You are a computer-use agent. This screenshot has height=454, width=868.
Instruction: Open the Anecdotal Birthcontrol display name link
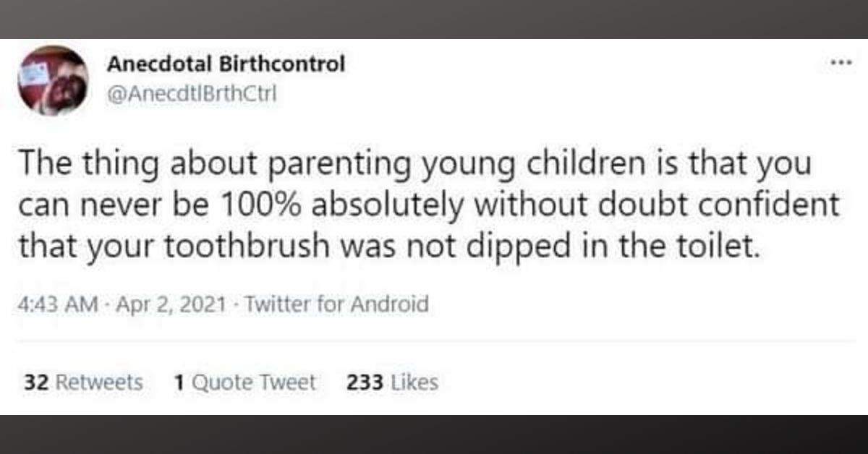click(226, 64)
